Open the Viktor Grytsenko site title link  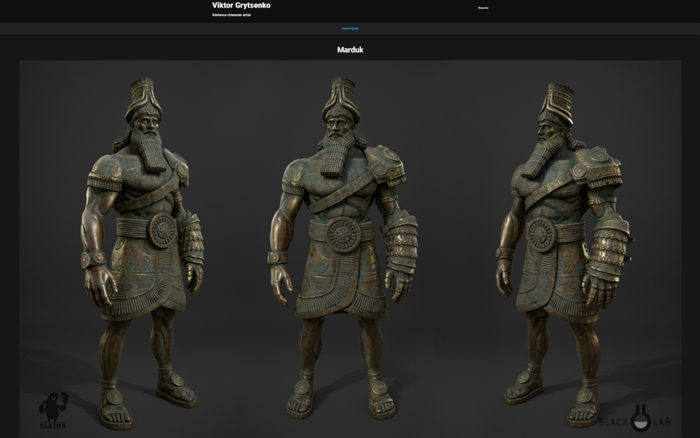[x=241, y=5]
